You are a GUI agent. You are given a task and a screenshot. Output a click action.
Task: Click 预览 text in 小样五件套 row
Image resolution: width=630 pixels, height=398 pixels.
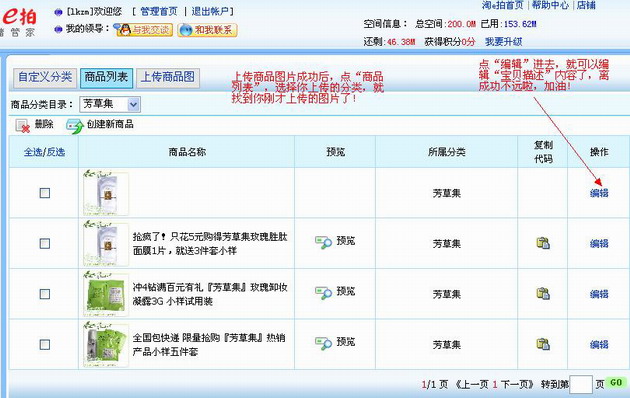[x=346, y=342]
